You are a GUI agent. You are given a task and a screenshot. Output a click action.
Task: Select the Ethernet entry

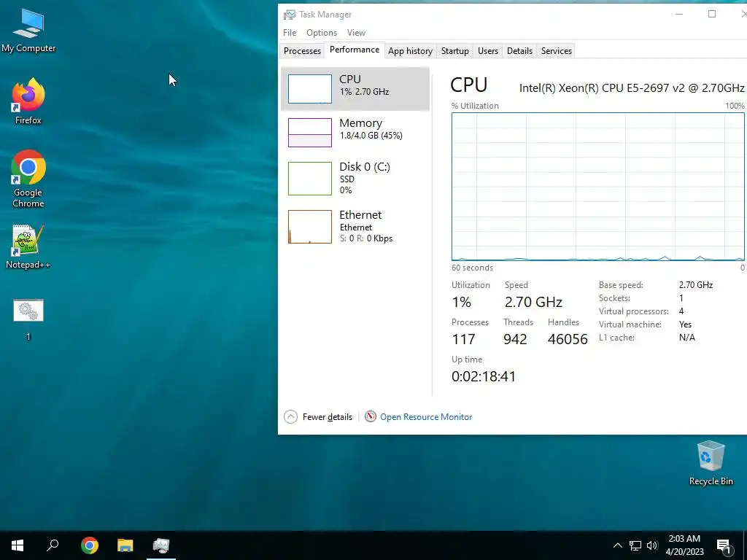point(355,226)
